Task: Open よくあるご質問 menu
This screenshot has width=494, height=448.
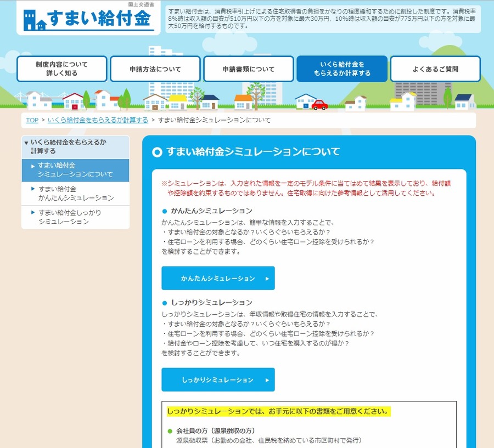Action: pyautogui.click(x=435, y=69)
